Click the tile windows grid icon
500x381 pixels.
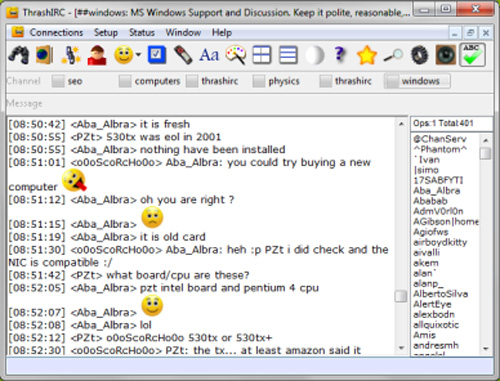[x=262, y=55]
